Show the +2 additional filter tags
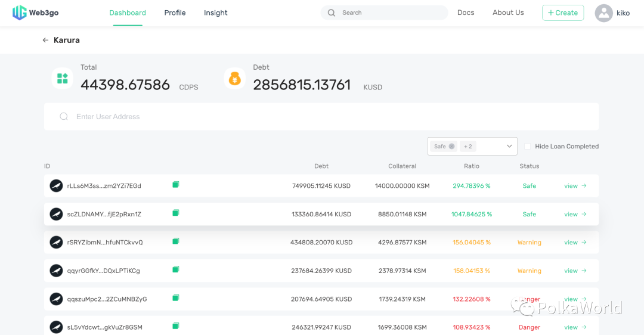 click(x=468, y=147)
